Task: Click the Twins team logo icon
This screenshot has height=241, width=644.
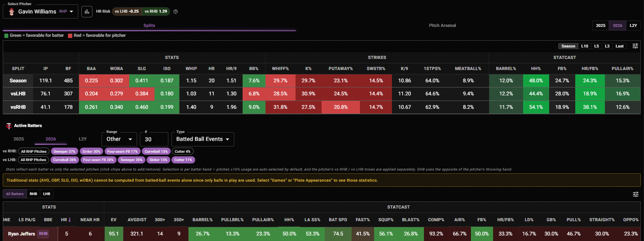Action: 9,126
